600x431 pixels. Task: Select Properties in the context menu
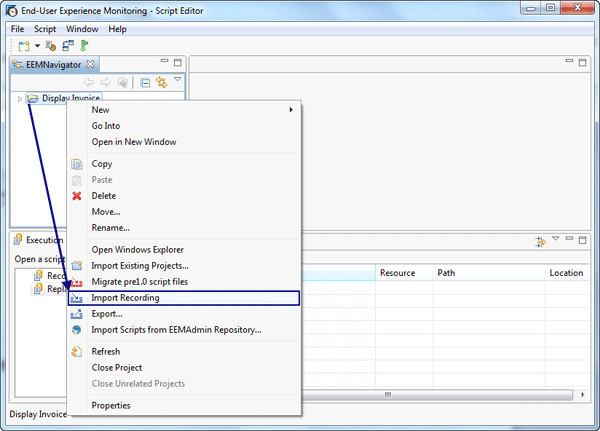point(111,406)
